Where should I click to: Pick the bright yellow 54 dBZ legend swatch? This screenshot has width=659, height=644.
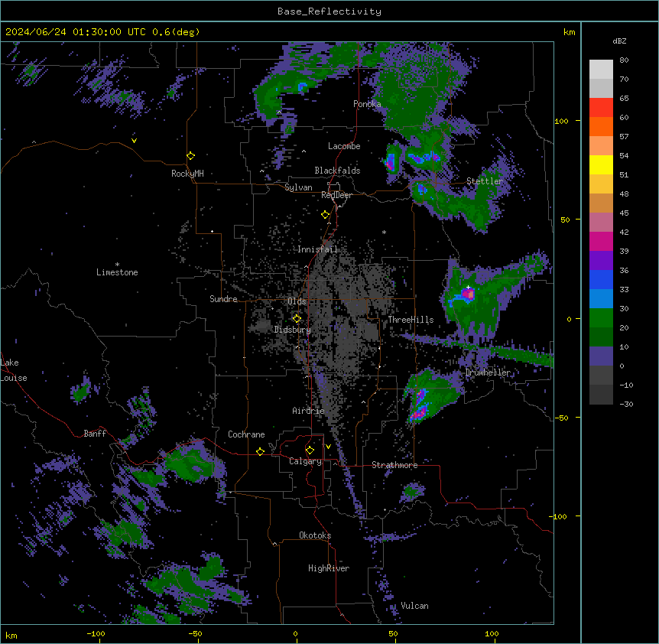(601, 164)
